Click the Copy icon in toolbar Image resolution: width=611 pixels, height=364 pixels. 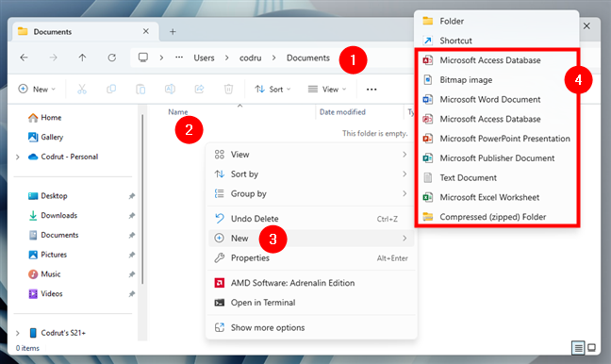[111, 90]
